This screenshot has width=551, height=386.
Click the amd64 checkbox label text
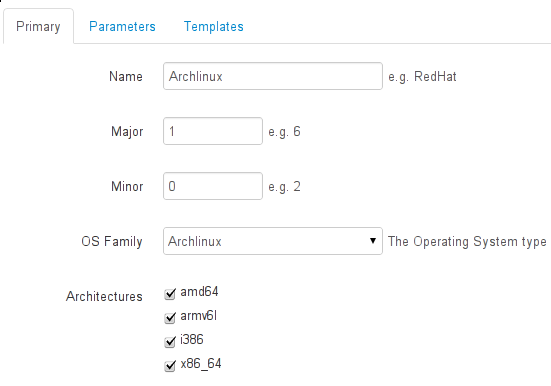pos(199,292)
